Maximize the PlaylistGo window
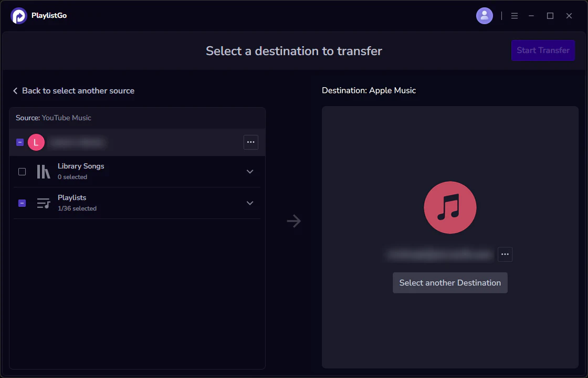This screenshot has width=588, height=378. coord(550,16)
